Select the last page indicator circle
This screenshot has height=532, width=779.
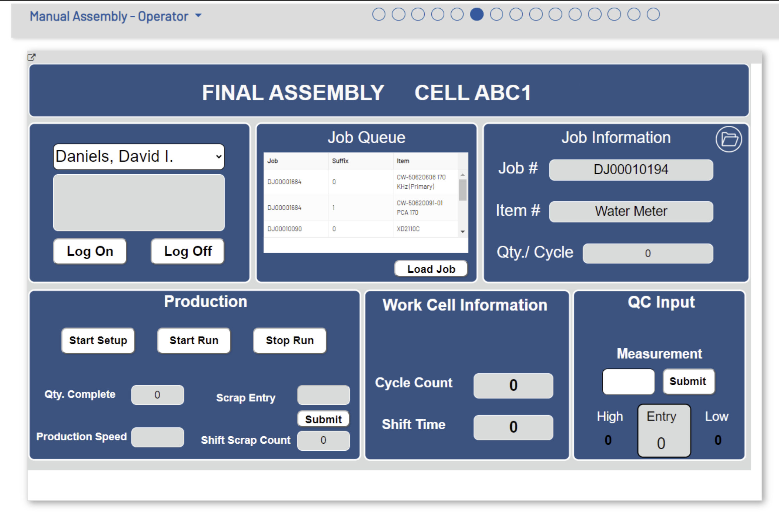pyautogui.click(x=653, y=14)
